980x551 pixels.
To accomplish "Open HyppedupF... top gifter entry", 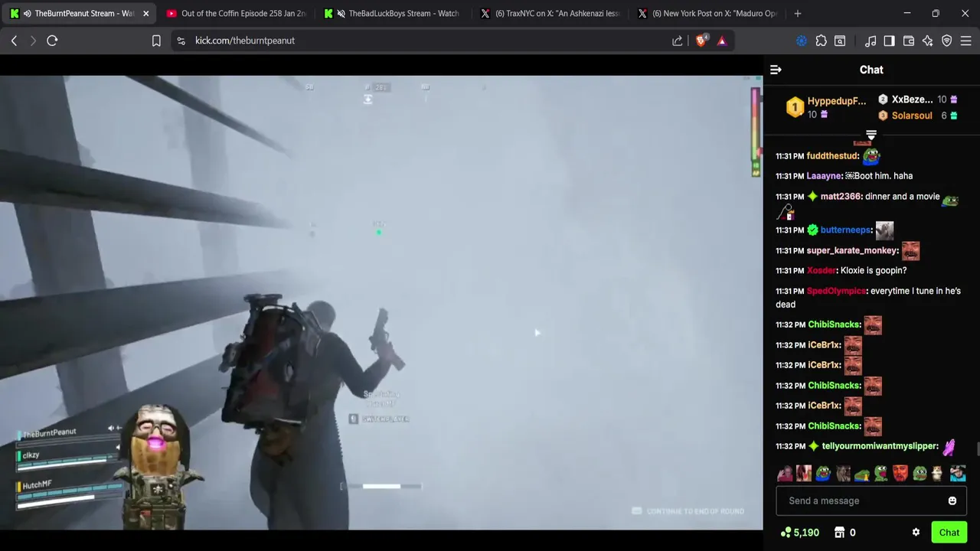I will 828,107.
